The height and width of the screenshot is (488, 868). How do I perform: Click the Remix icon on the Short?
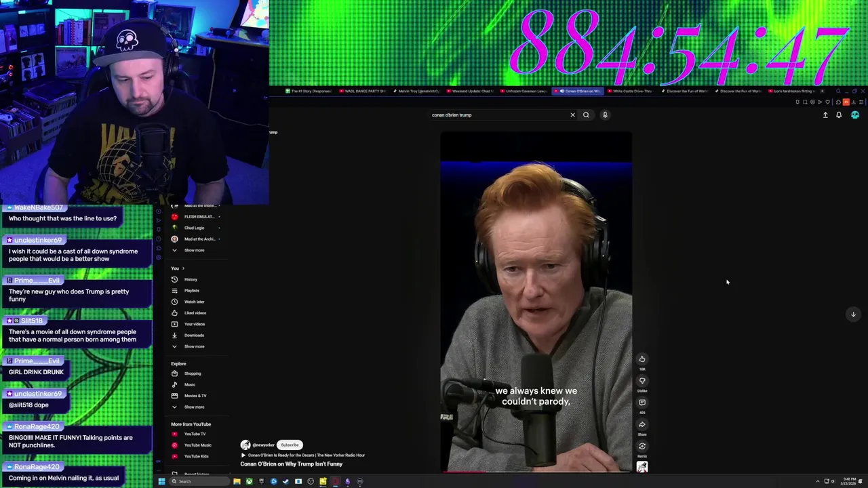tap(642, 447)
